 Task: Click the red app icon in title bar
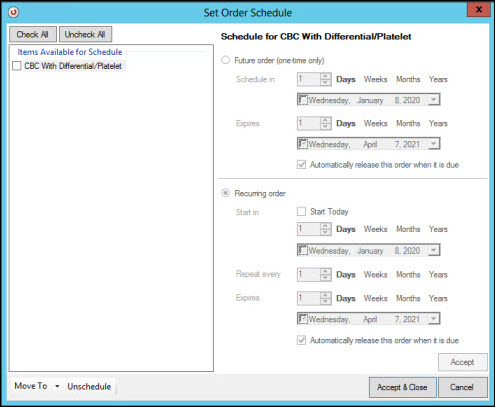point(14,13)
